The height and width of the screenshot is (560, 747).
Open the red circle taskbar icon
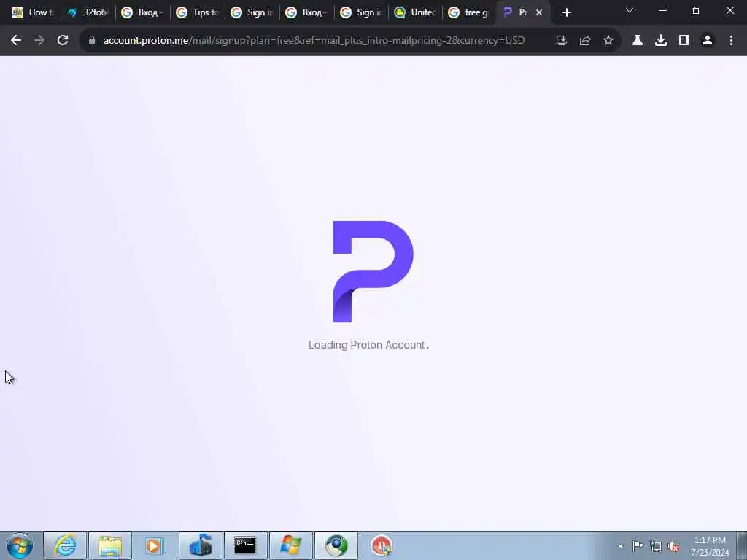point(382,545)
